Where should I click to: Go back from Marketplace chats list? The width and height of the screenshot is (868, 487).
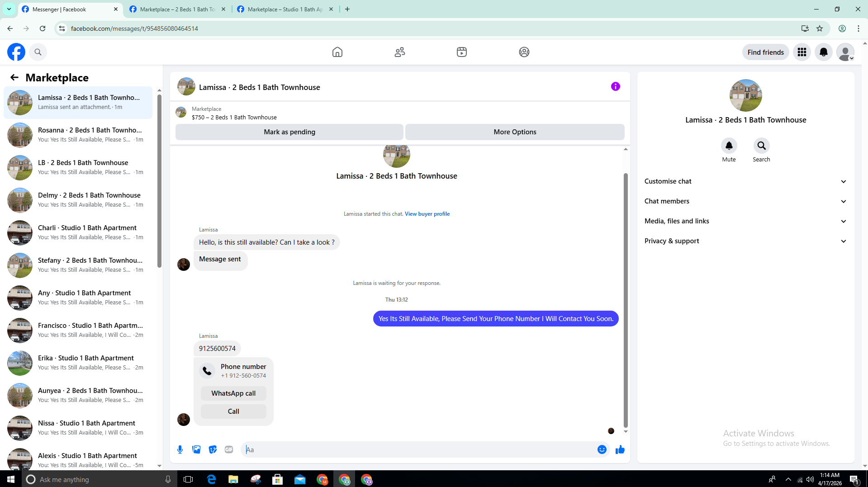[x=14, y=77]
